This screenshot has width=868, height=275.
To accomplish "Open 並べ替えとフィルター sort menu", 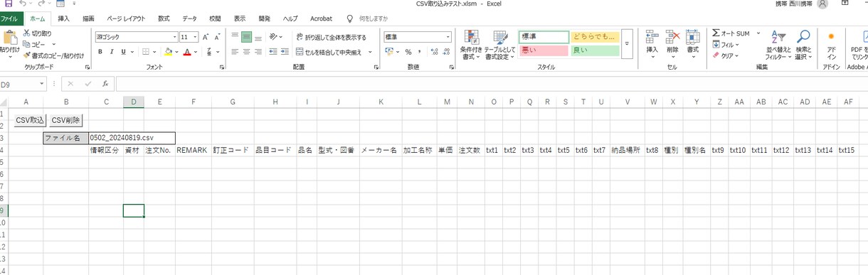I will 778,45.
